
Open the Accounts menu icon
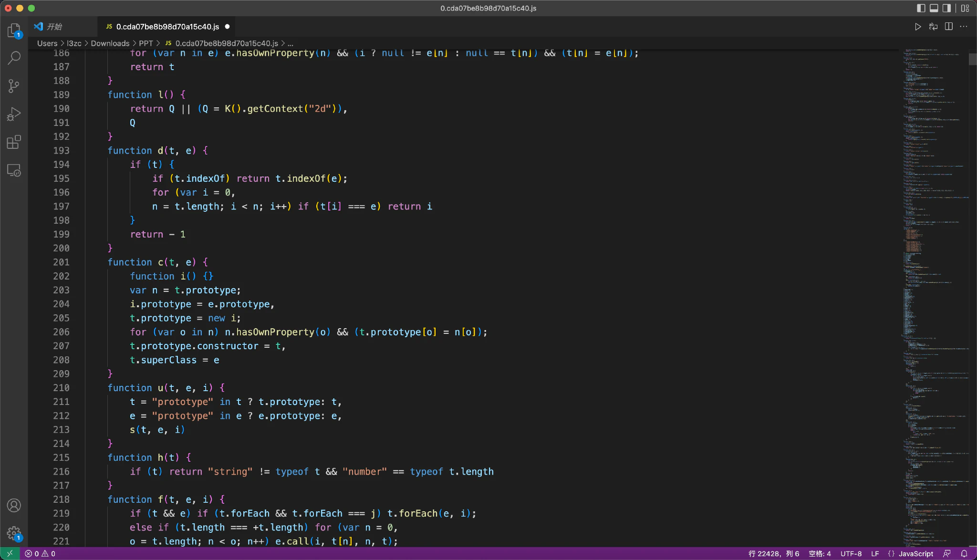(x=14, y=505)
